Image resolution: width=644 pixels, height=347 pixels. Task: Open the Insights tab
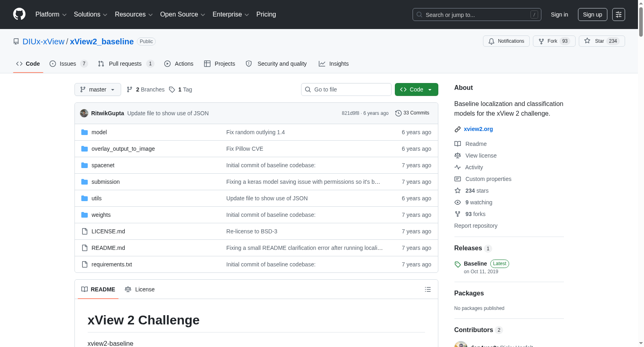click(334, 64)
